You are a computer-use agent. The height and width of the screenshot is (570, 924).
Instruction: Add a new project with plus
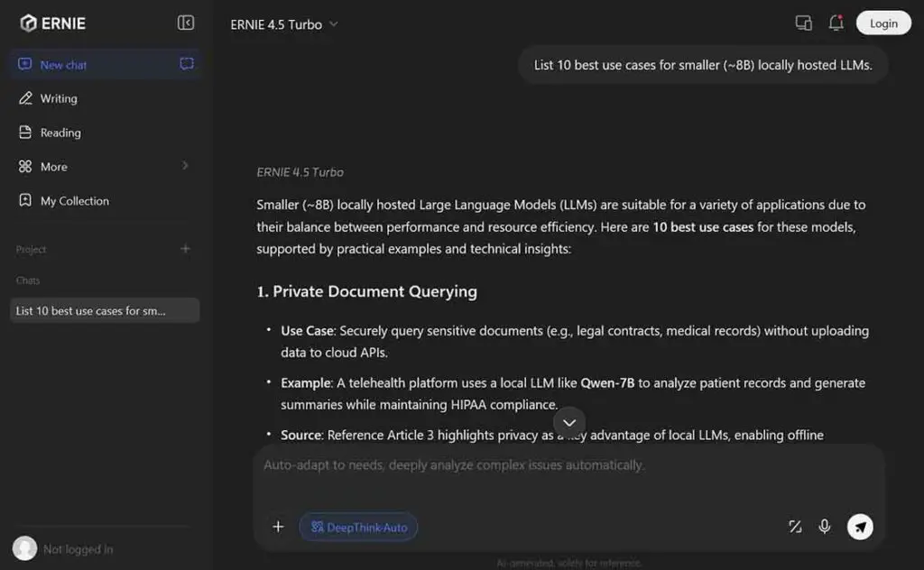coord(185,249)
